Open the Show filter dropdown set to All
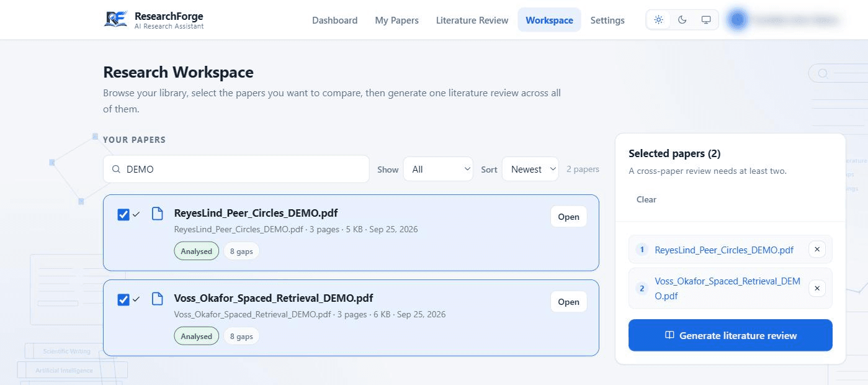The height and width of the screenshot is (385, 868). (438, 169)
